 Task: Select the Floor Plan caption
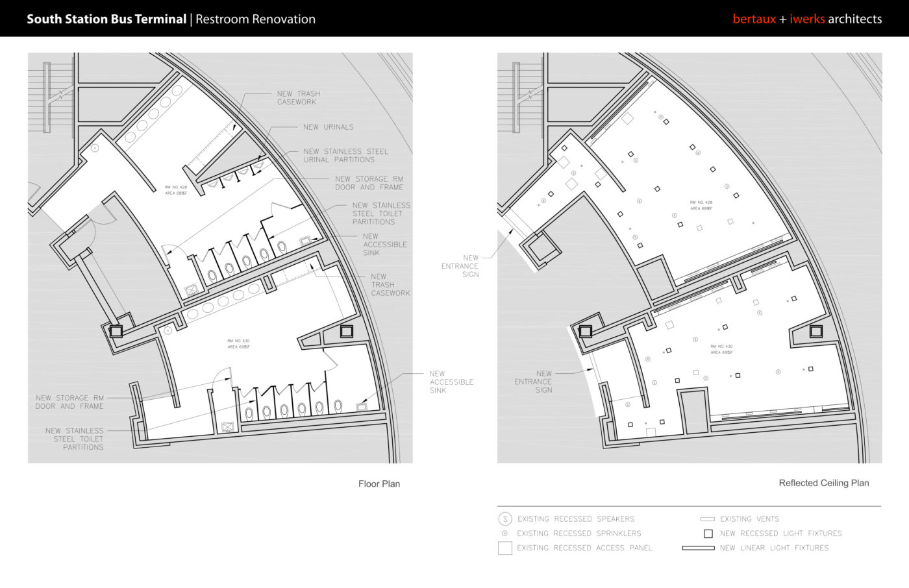[x=379, y=484]
